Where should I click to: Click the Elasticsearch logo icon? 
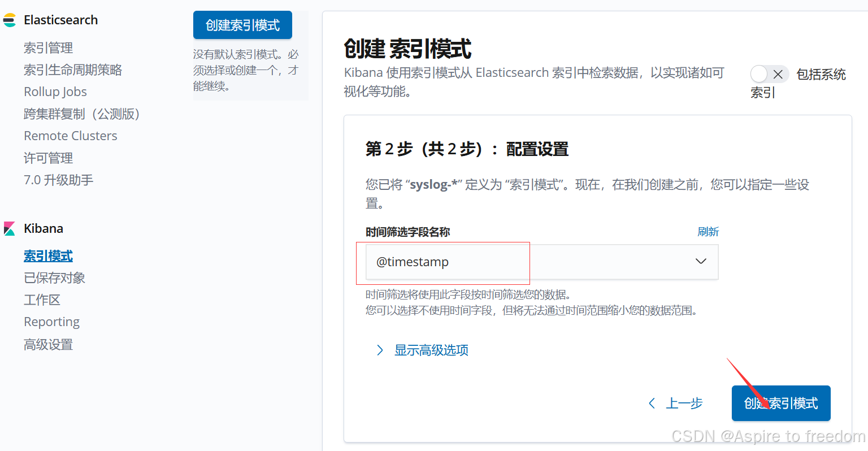(10, 20)
